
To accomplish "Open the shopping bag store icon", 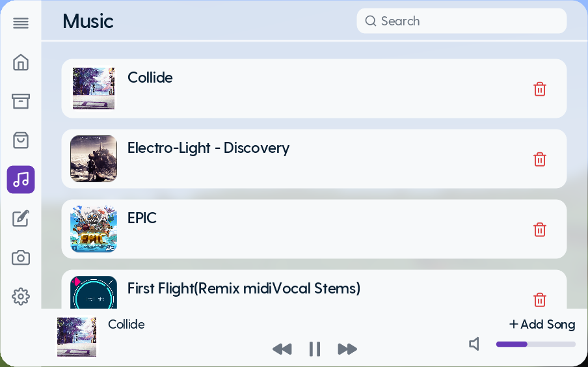I will (21, 141).
